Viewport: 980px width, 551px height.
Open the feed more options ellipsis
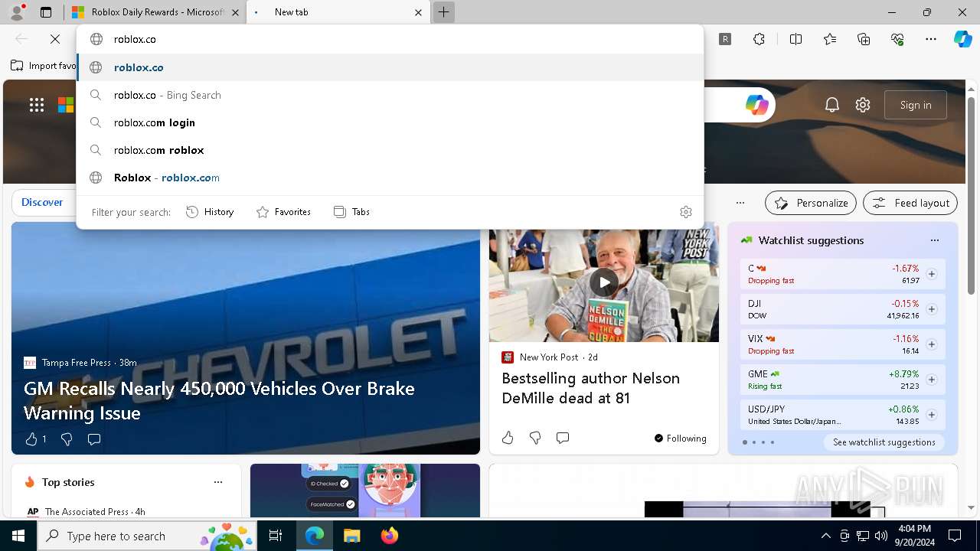(740, 203)
